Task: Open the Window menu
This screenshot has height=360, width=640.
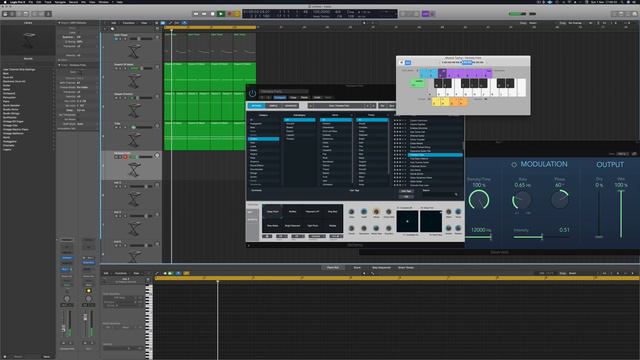Action: (104, 2)
